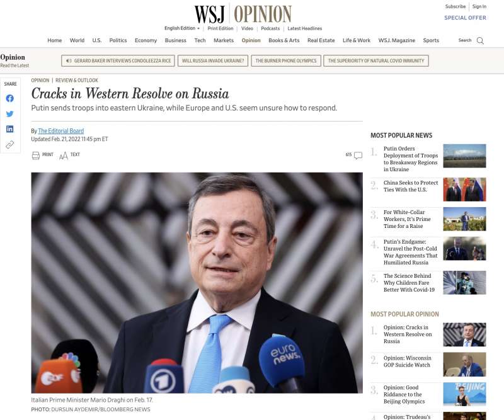This screenshot has height=420, width=504.
Task: Share article on LinkedIn
Action: click(10, 129)
